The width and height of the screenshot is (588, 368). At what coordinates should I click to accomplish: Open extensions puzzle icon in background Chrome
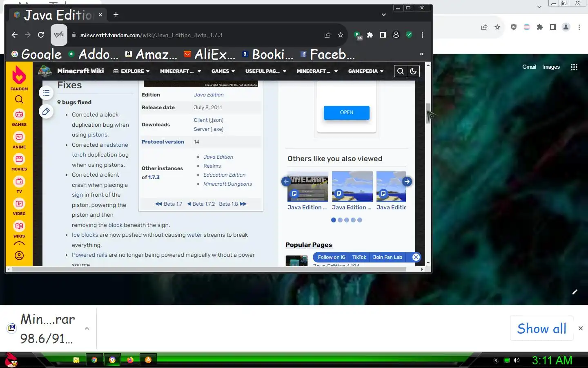coord(540,27)
